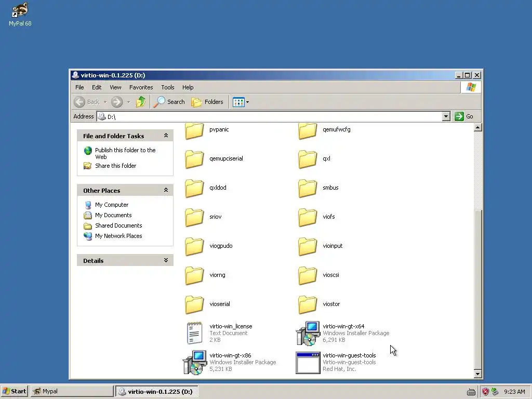Click the Address bar input field
This screenshot has height=399, width=532.
[x=270, y=117]
